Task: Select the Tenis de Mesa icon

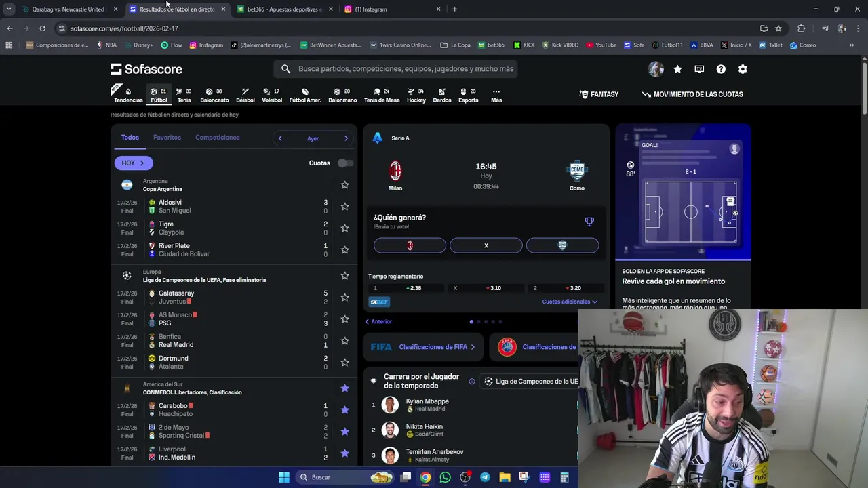Action: [x=382, y=94]
